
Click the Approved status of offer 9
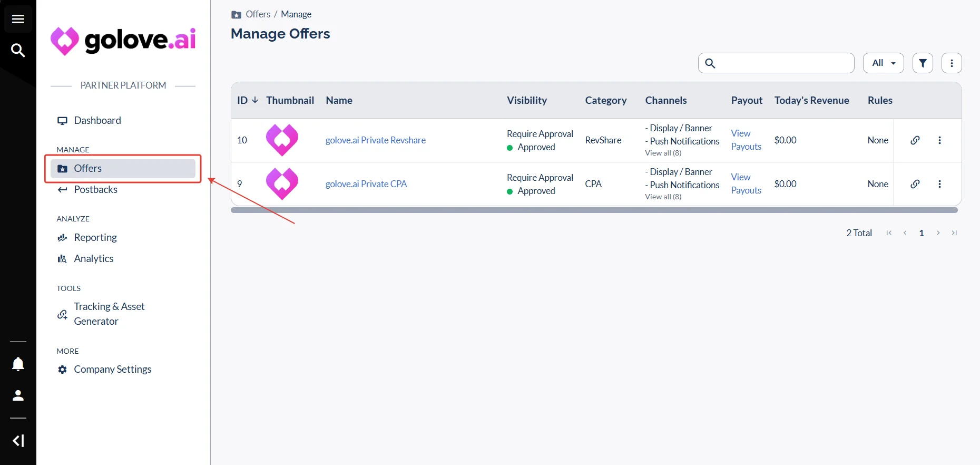click(x=531, y=191)
